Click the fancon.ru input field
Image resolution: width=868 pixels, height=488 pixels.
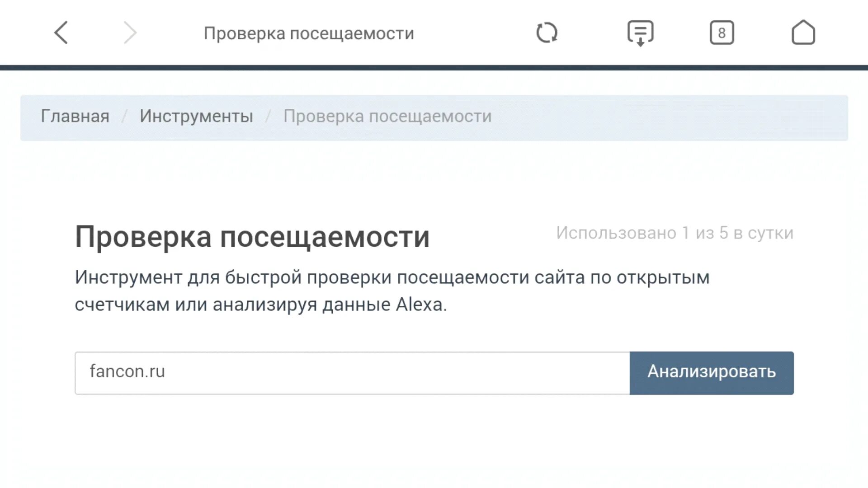(x=352, y=372)
